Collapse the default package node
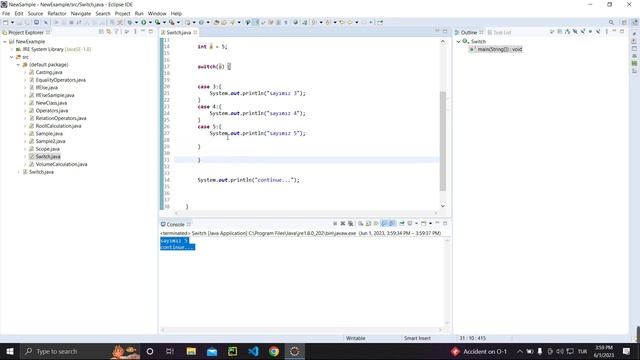Image resolution: width=640 pixels, height=360 pixels. point(18,65)
